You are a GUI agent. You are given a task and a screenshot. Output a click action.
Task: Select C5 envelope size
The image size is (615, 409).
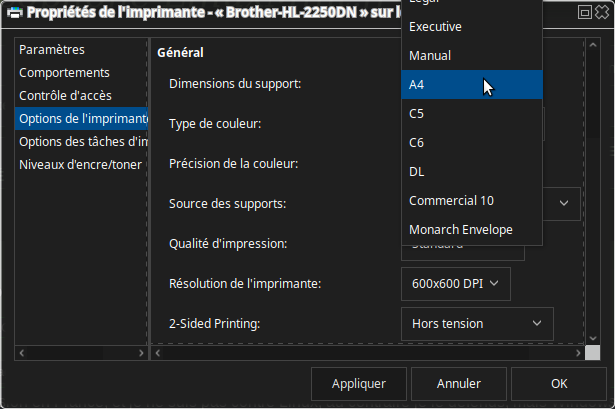[471, 114]
